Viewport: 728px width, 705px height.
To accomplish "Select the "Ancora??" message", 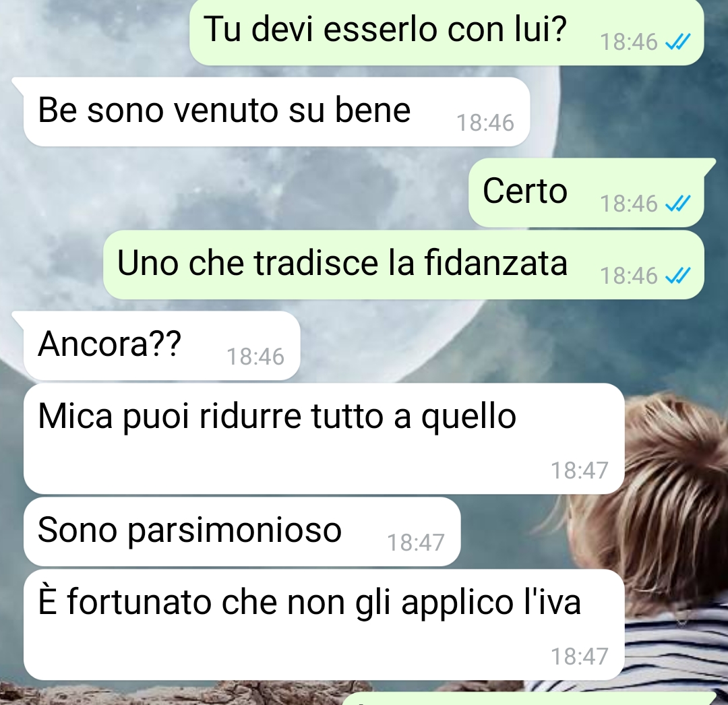I will [x=162, y=345].
